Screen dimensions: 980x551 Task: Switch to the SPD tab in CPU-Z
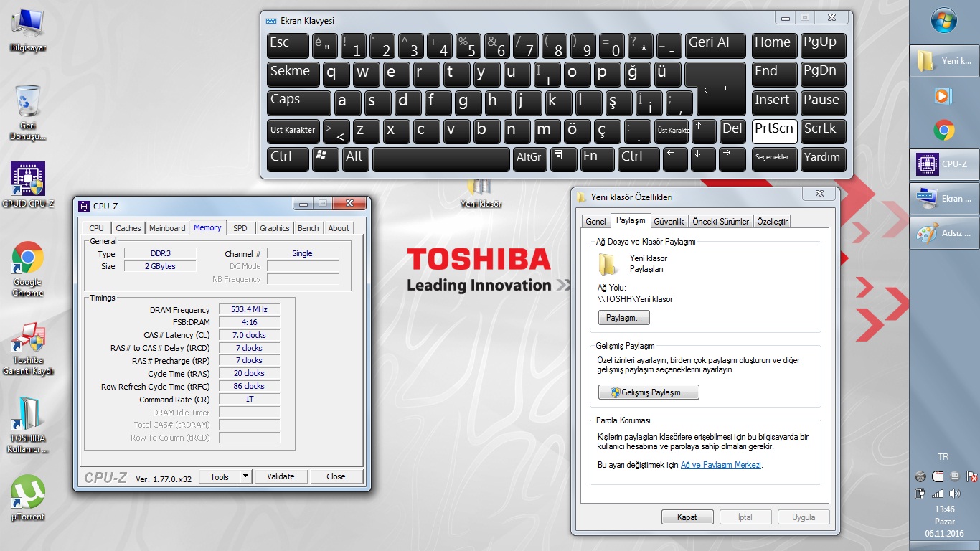(x=240, y=228)
